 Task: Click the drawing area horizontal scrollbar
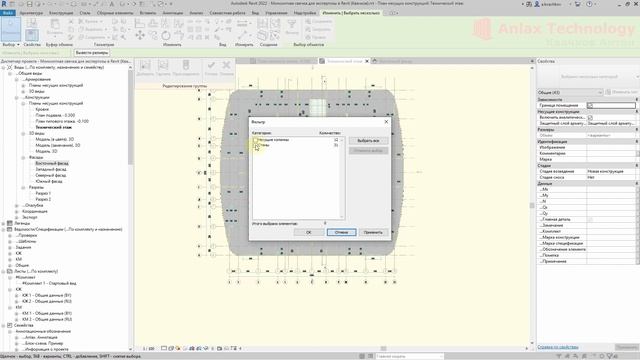pos(384,349)
